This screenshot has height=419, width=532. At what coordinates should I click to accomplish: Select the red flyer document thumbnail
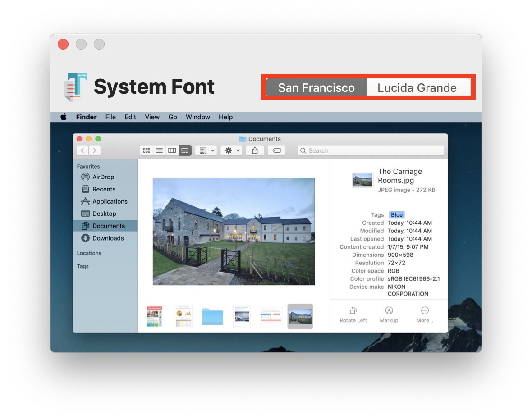tap(154, 317)
